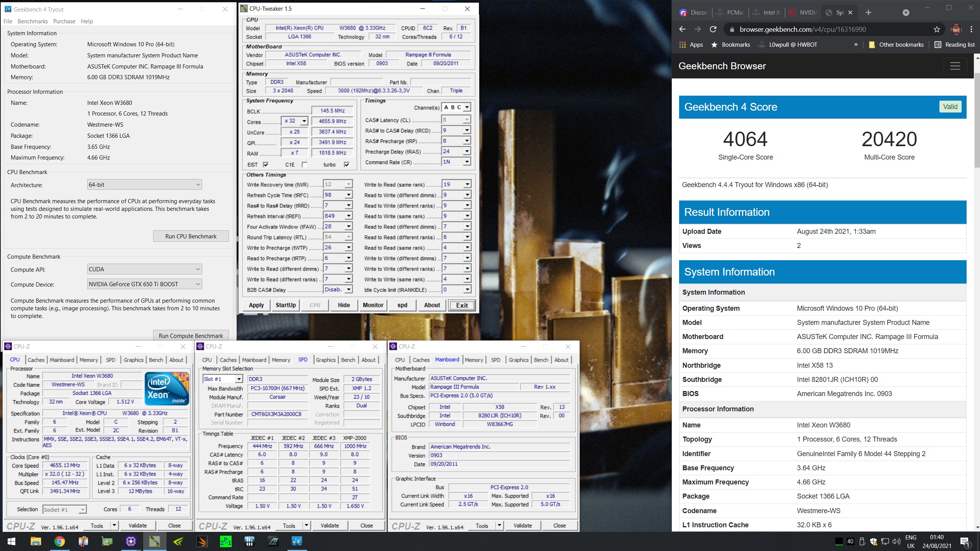
Task: Switch to Memory tab in the CPU-Z SPD tab window
Action: point(281,360)
